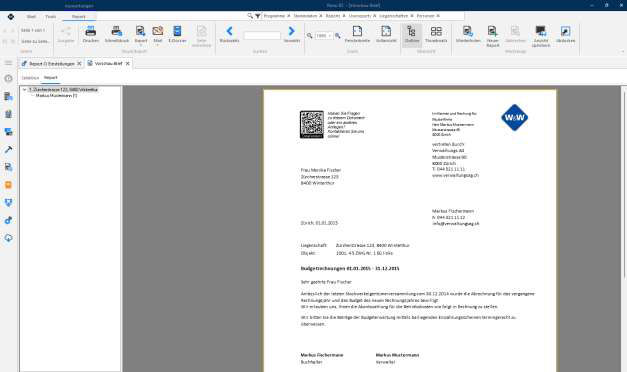Select the Vollansicht full page icon

click(x=386, y=31)
